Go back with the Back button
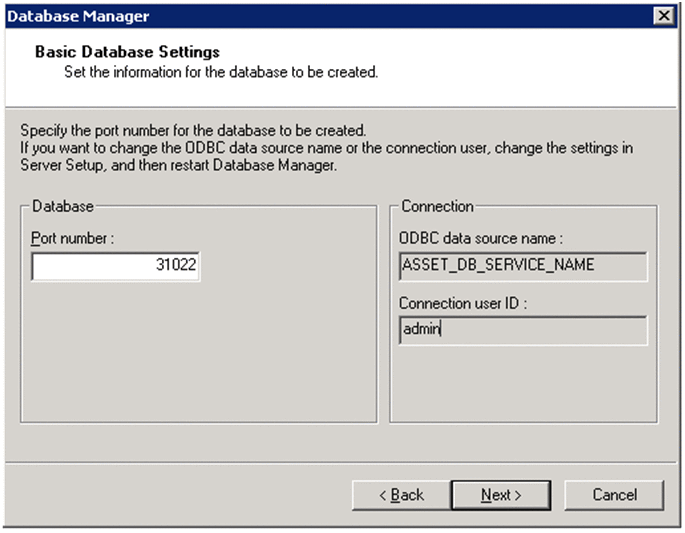The height and width of the screenshot is (533, 685). (401, 495)
